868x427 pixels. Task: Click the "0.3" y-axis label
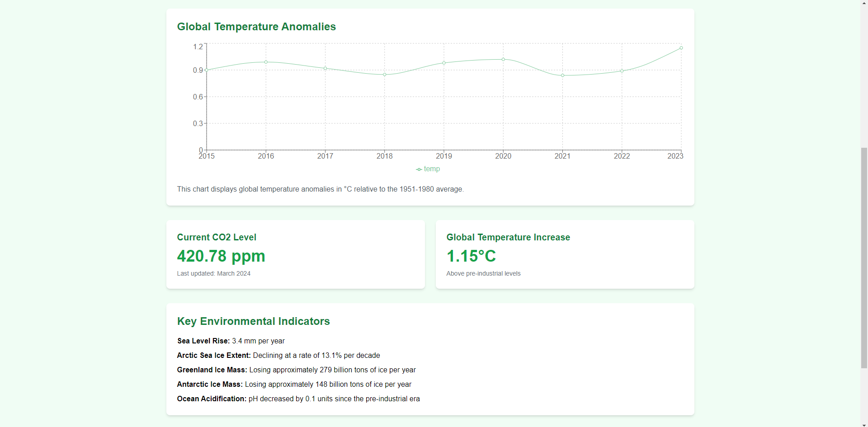[198, 123]
